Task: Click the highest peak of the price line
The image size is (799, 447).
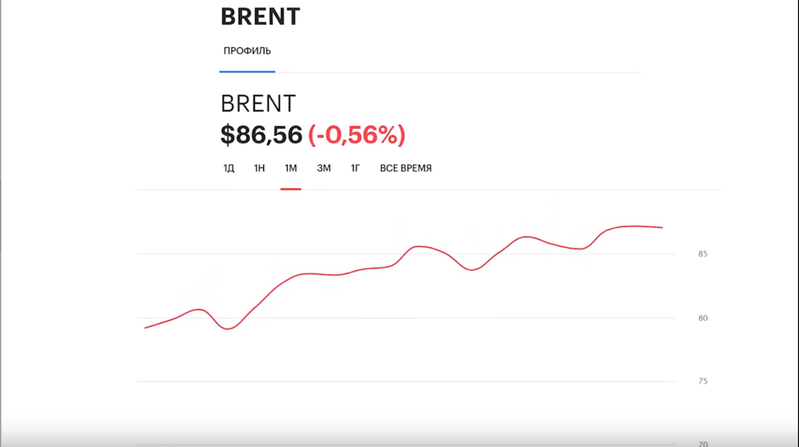Action: (x=633, y=226)
